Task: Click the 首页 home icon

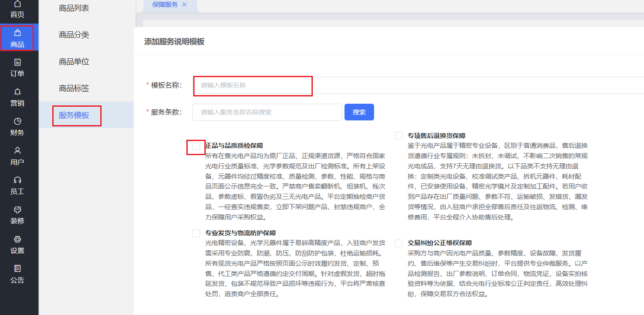Action: click(x=17, y=4)
